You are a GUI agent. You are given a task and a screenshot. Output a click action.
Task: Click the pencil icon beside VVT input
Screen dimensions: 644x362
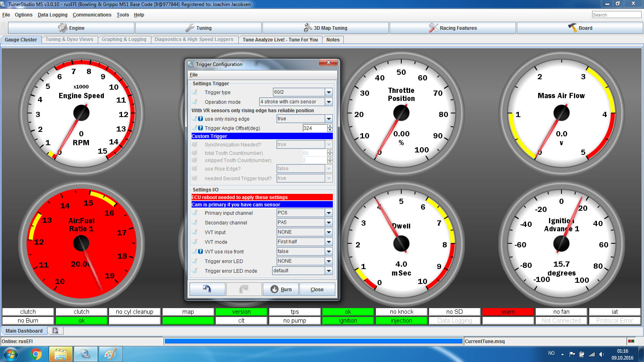[x=195, y=232]
